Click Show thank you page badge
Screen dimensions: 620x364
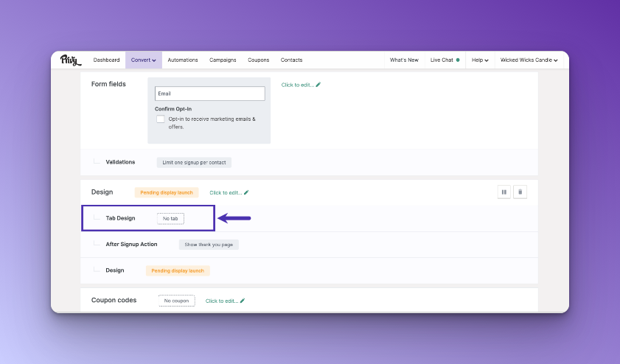coord(209,245)
